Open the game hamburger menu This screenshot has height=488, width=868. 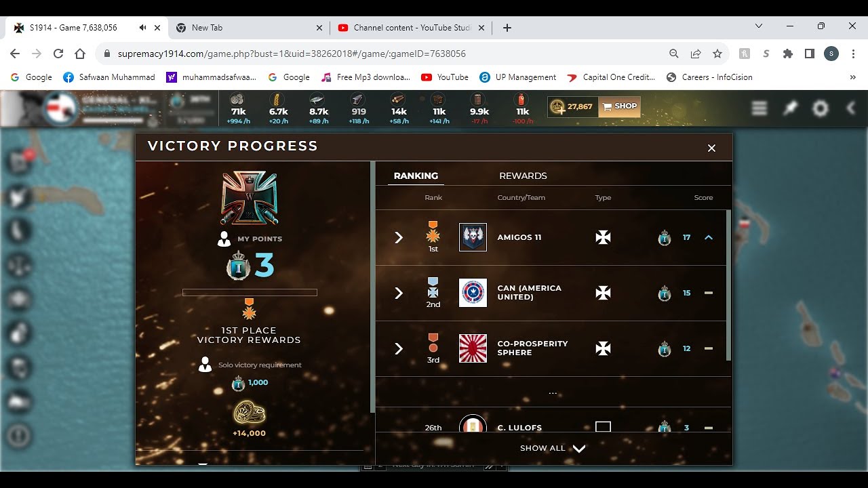point(759,108)
